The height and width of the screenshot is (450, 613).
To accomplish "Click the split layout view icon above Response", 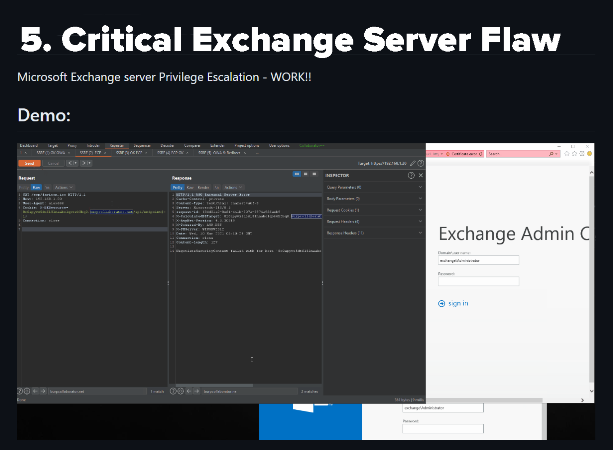I will 295,174.
